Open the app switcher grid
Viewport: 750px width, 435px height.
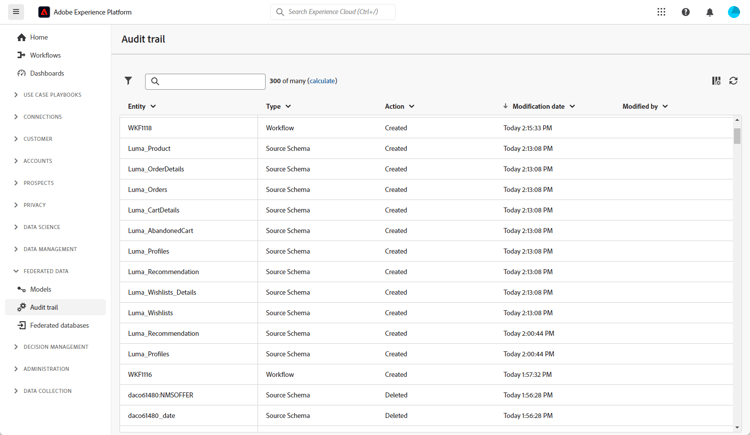[x=661, y=12]
